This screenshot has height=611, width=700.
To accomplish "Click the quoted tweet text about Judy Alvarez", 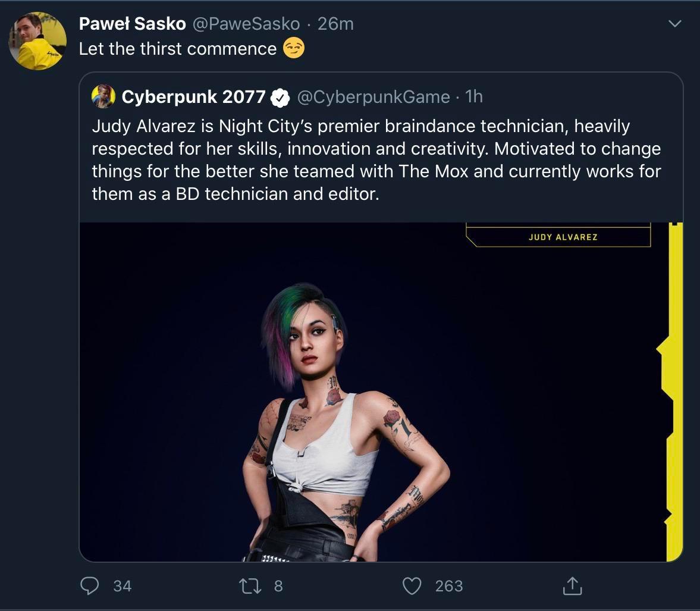I will click(x=376, y=160).
